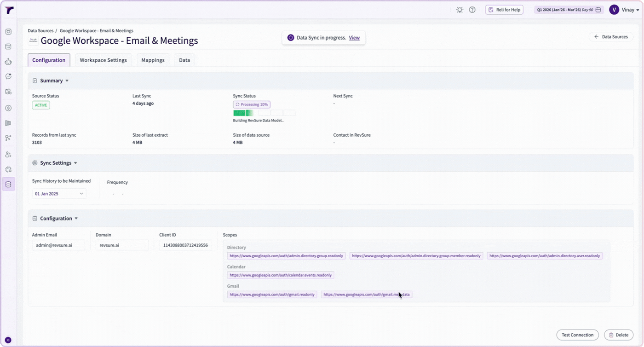Open the 01 Jan 2025 sync history dropdown
This screenshot has height=347, width=644.
tap(59, 194)
